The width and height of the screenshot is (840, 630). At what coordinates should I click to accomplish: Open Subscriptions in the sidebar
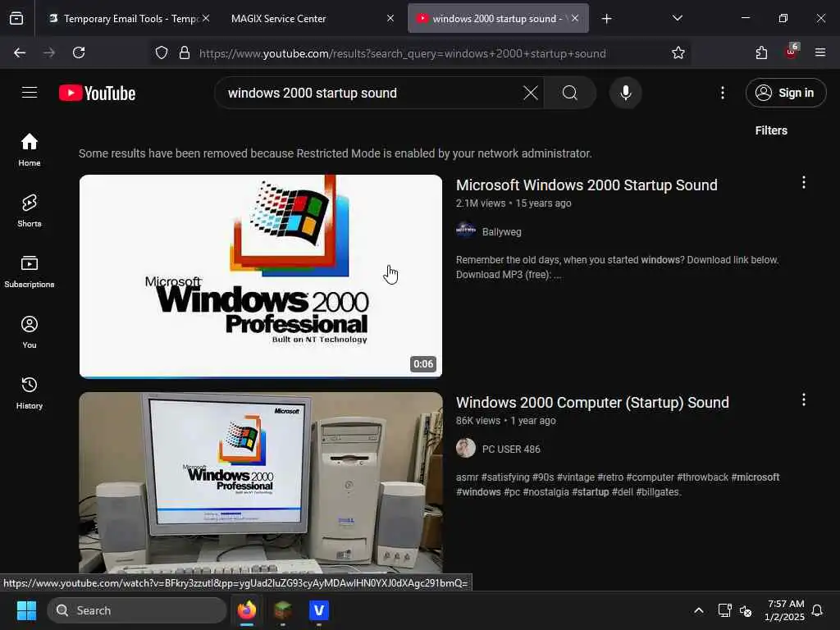click(30, 271)
